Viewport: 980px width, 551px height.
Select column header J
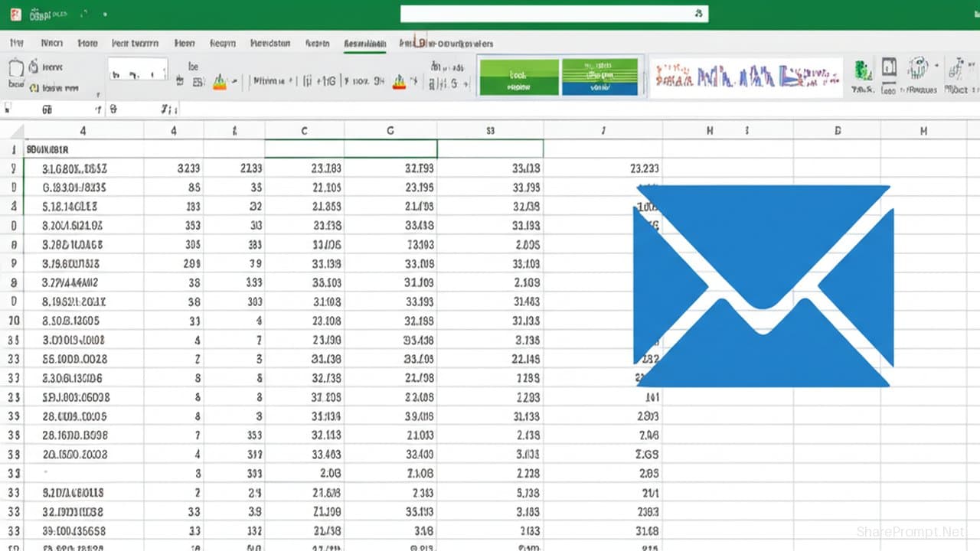(x=603, y=131)
